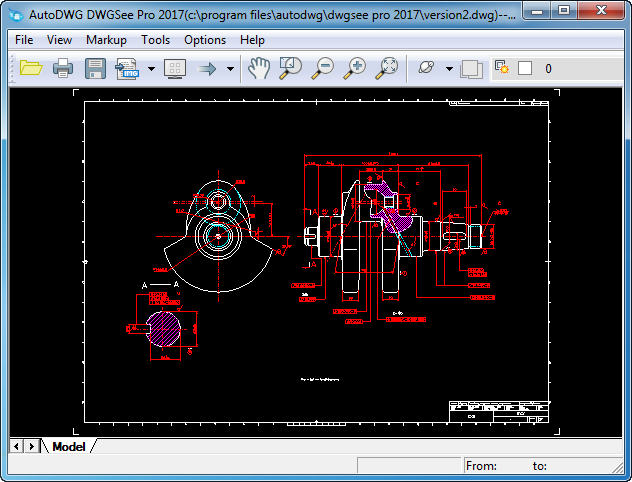This screenshot has height=482, width=632.
Task: Click the Zoom In magnifier icon
Action: pos(354,68)
